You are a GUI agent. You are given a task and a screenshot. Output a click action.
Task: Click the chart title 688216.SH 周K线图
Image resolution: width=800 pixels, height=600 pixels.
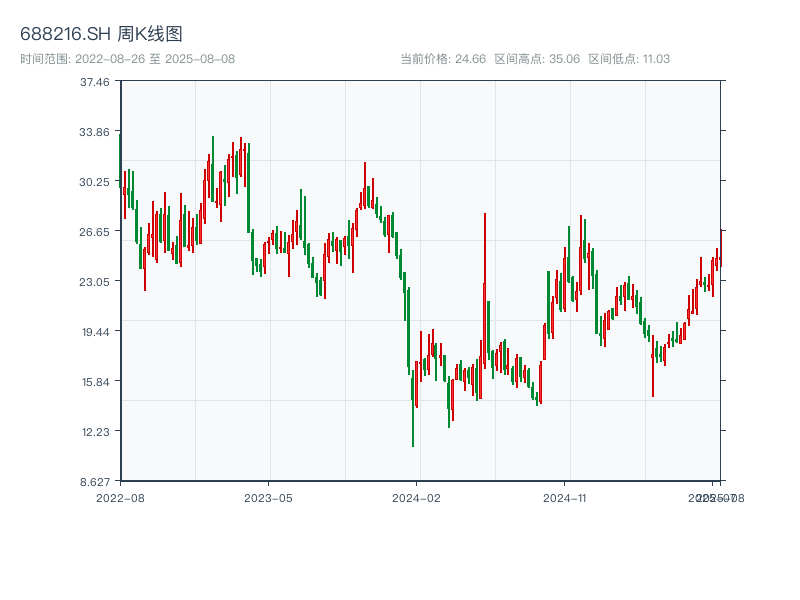tap(101, 35)
